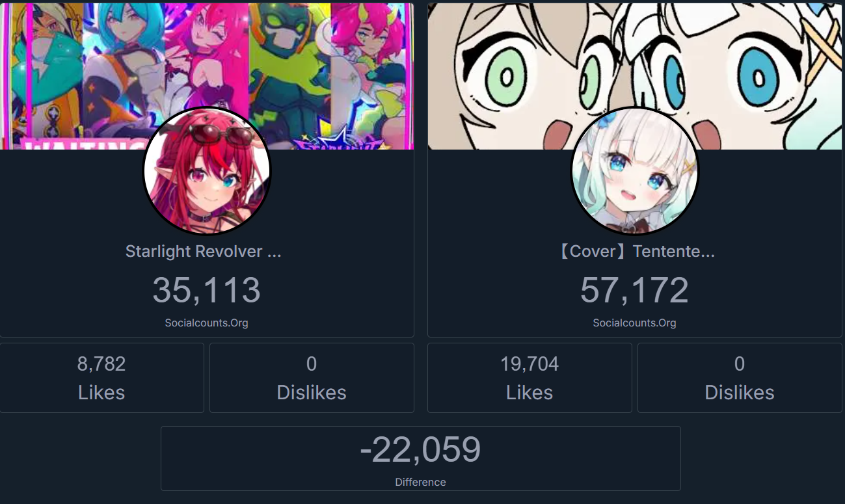This screenshot has width=845, height=504.
Task: Select the Likes label under 19,704
Action: point(530,393)
